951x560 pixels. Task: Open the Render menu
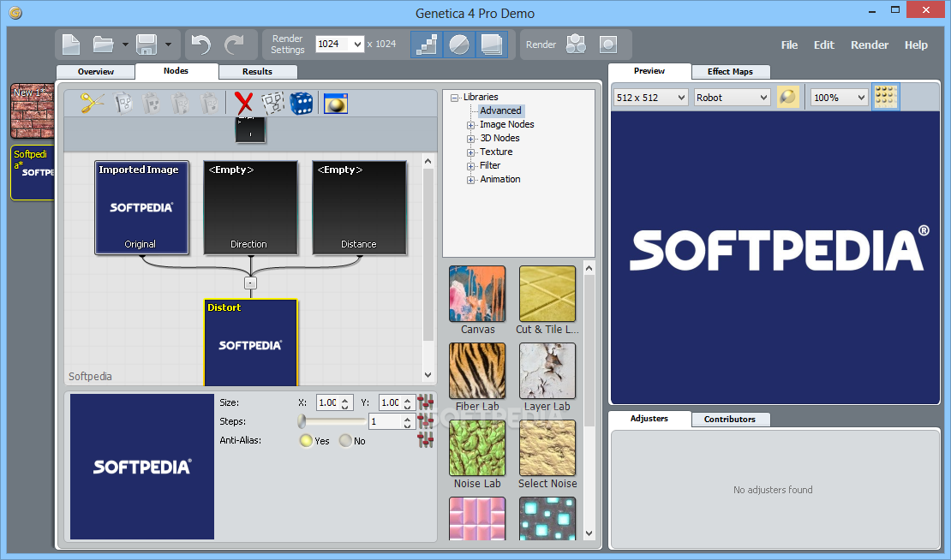(x=869, y=45)
